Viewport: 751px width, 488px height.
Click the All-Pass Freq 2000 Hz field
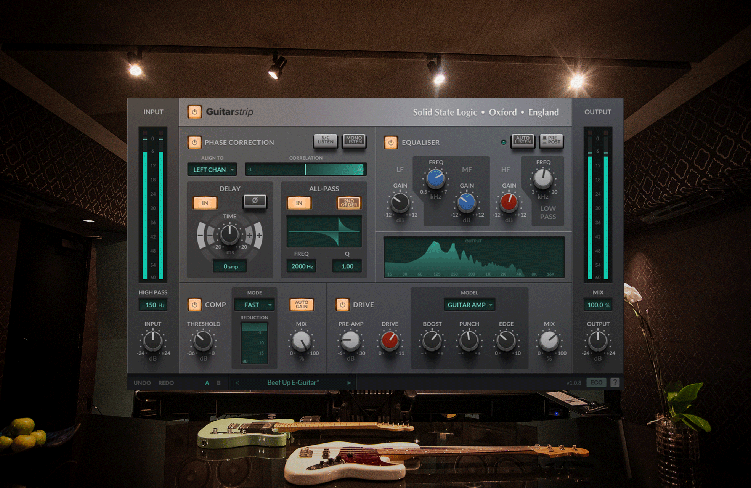coord(301,266)
